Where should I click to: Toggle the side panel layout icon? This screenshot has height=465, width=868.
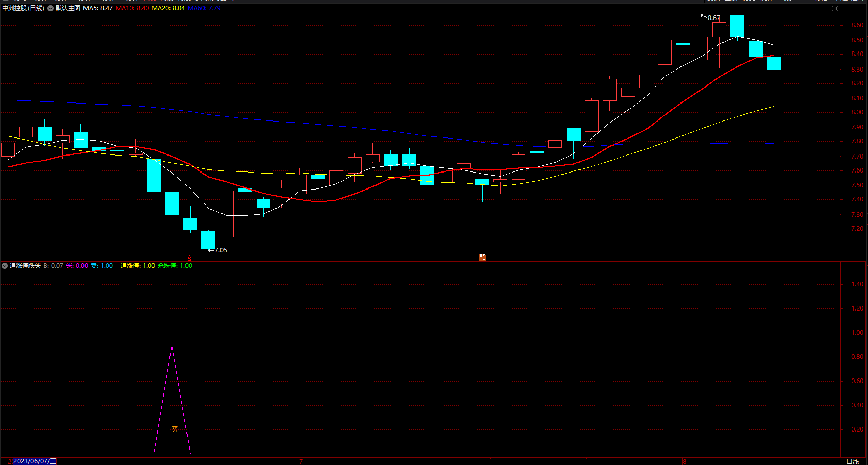(835, 8)
